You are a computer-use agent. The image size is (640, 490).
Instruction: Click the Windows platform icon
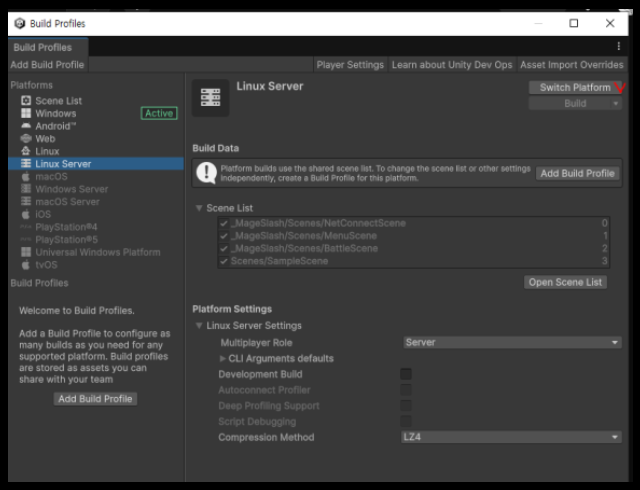point(26,113)
